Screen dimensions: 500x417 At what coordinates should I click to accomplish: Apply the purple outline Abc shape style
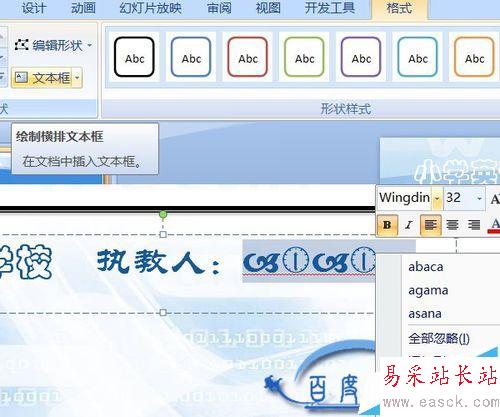tap(361, 57)
